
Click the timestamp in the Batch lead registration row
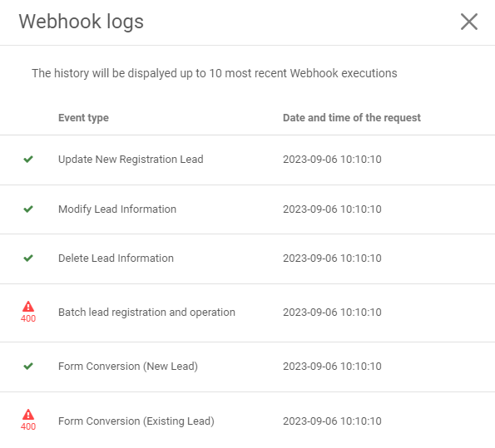click(332, 313)
